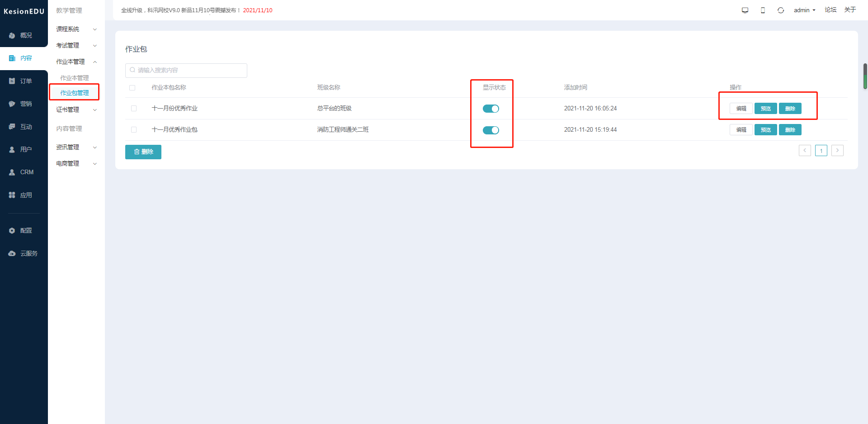The height and width of the screenshot is (424, 868).
Task: Click 编辑 for 十一月优秀作业包
Action: (741, 130)
